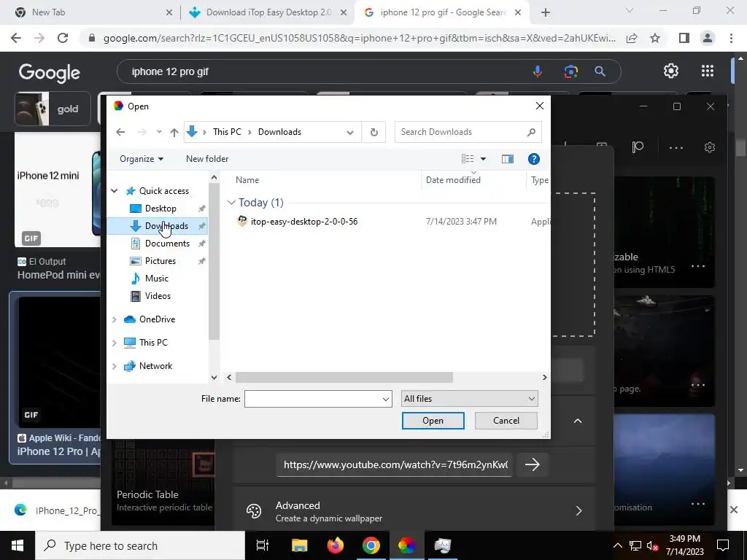Click Cancel in the Open dialog
The width and height of the screenshot is (747, 560).
[506, 421]
